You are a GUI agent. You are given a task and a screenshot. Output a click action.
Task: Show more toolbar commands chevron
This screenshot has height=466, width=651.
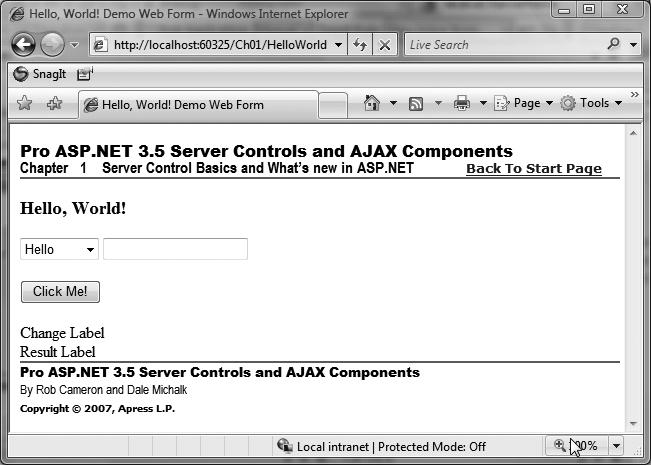(634, 95)
